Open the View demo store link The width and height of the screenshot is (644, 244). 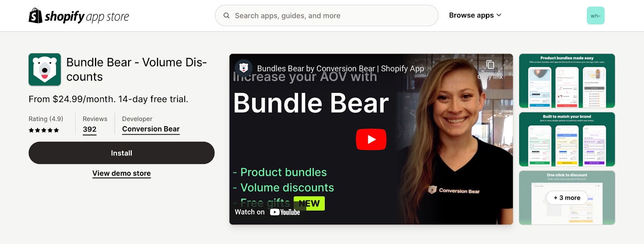click(122, 173)
